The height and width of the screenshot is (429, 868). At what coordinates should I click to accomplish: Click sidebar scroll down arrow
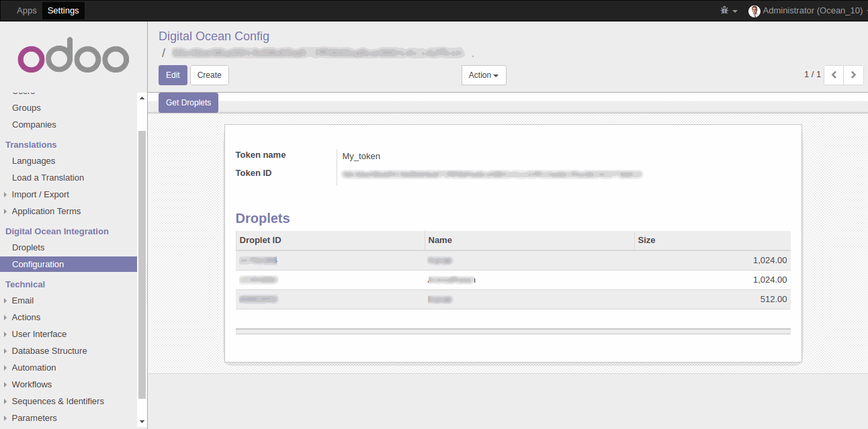[x=142, y=421]
